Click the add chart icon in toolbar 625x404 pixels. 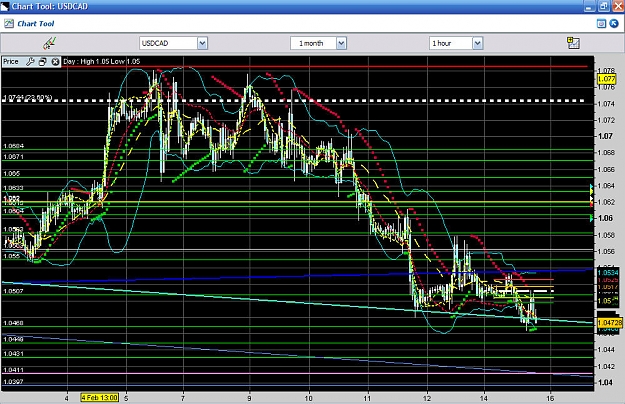573,43
